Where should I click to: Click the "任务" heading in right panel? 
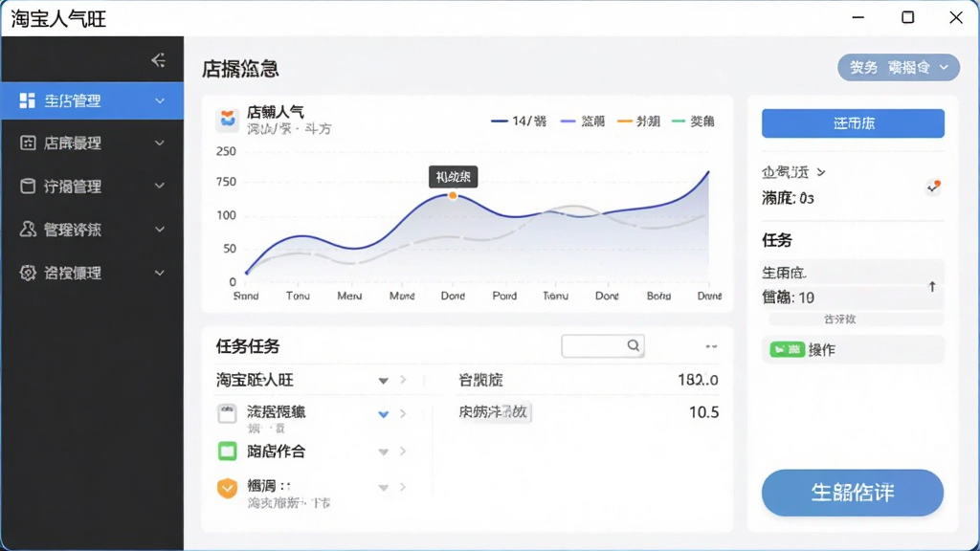pos(777,240)
